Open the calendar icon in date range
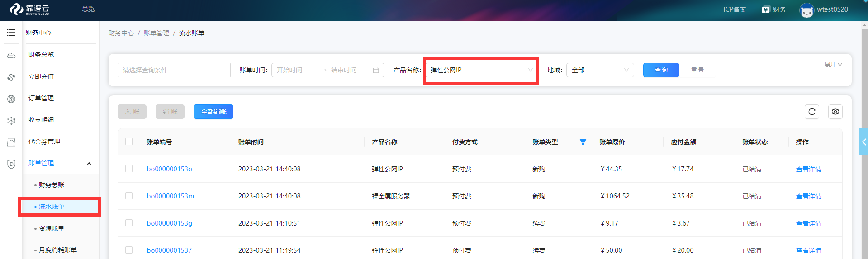The height and width of the screenshot is (259, 868). coord(376,70)
